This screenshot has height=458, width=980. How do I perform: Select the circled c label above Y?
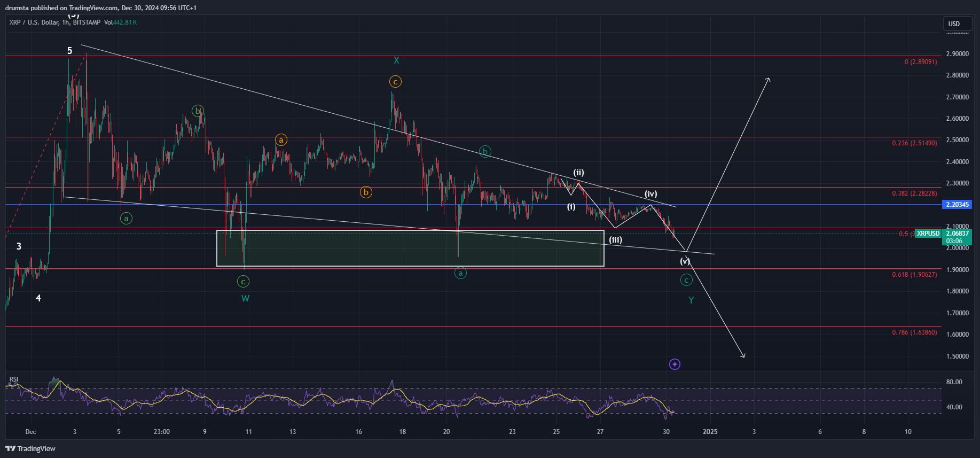pyautogui.click(x=686, y=280)
